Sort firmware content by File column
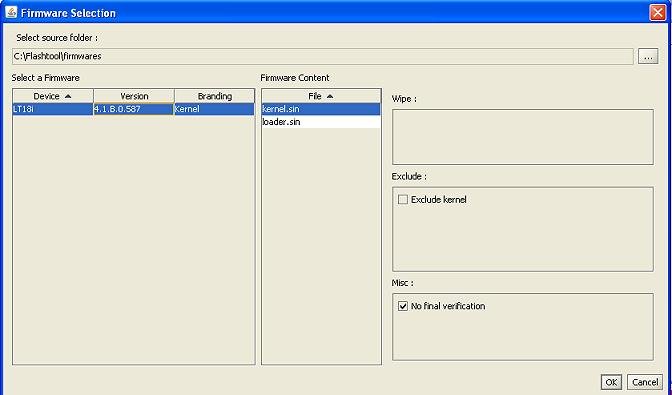672x395 pixels. (x=321, y=96)
